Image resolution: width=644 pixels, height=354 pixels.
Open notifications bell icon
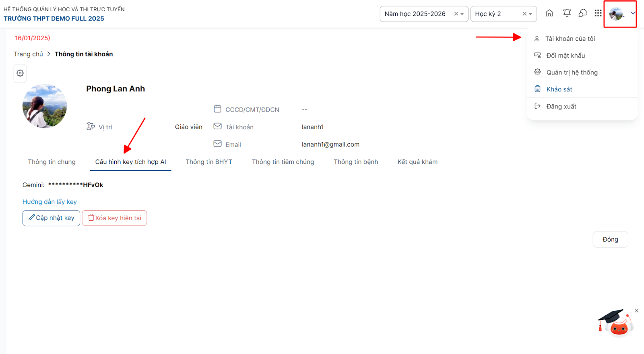[x=567, y=13]
